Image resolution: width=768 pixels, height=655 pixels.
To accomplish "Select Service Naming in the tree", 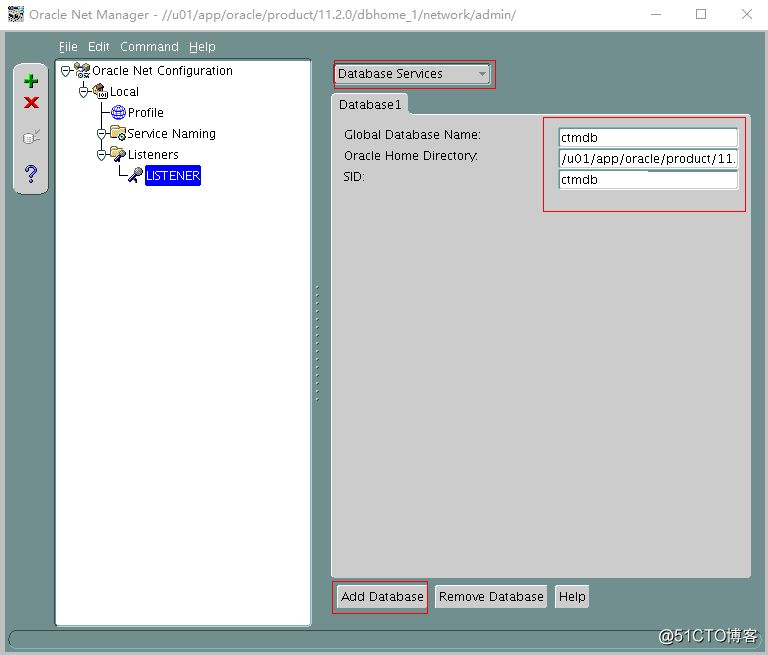I will coord(171,134).
